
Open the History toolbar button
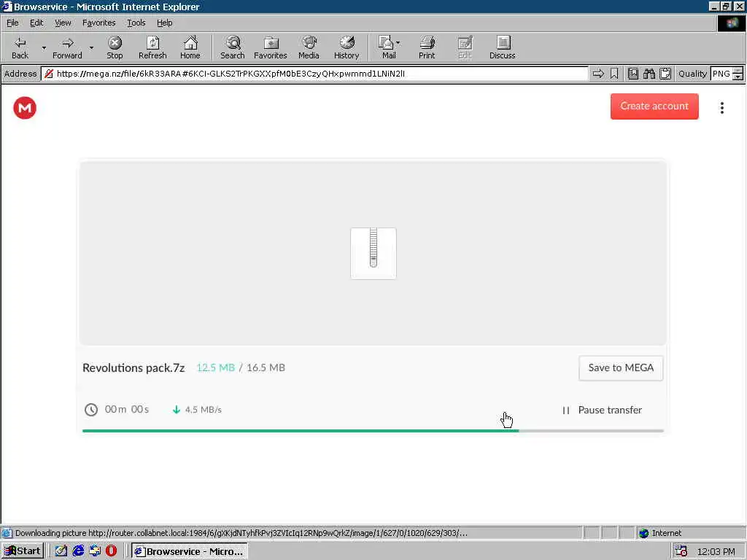click(347, 47)
